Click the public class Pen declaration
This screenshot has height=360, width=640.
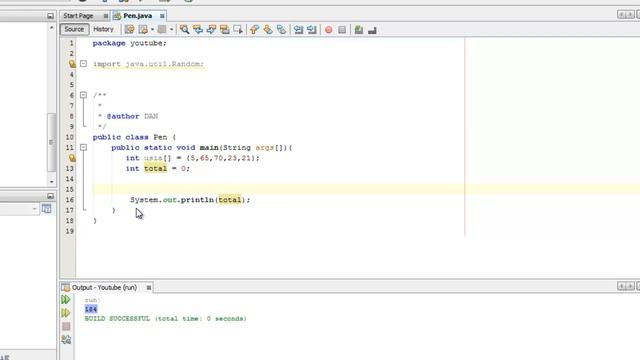tap(134, 137)
